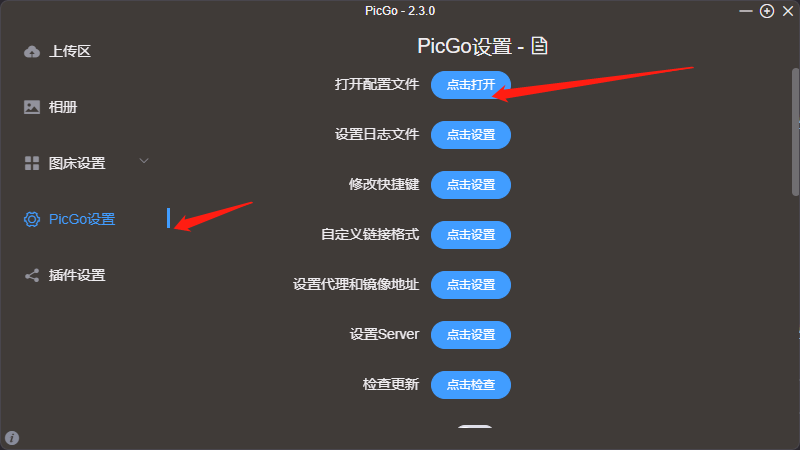Click 点击设置 next to 设置代理和镜像地址

(x=471, y=285)
